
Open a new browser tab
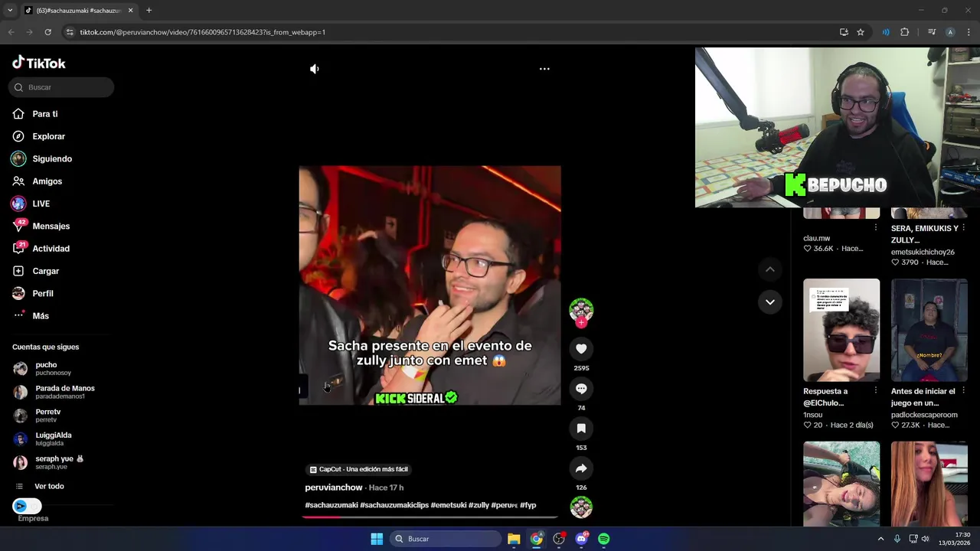(x=149, y=11)
